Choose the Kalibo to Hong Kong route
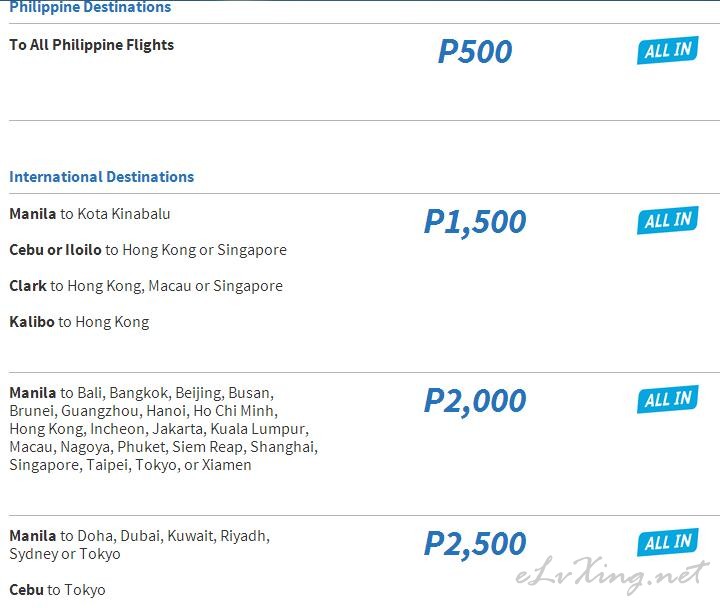 [79, 322]
